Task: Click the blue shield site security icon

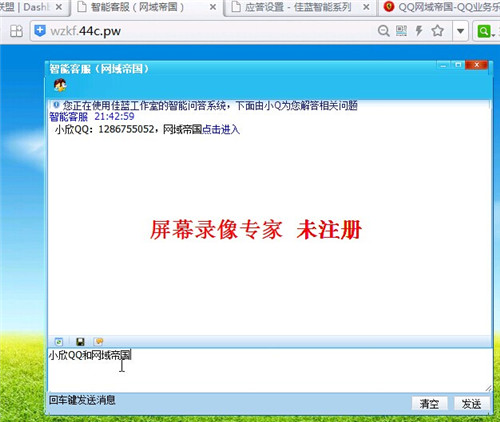Action: tap(40, 31)
